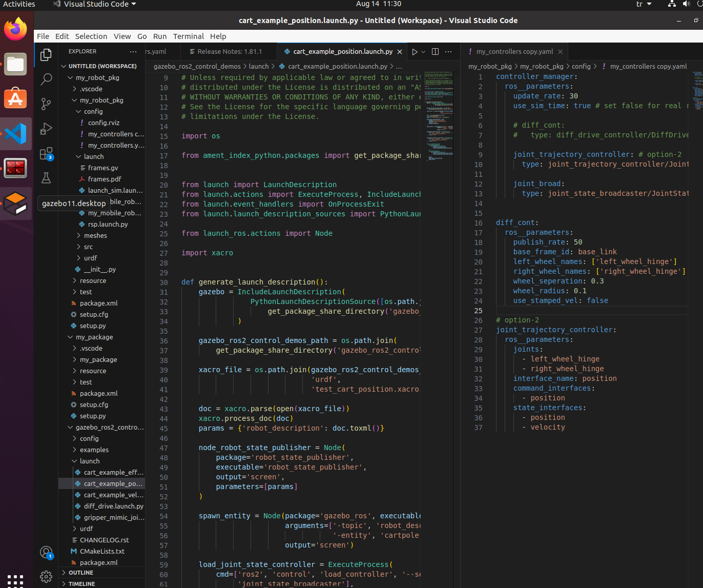Open the Source Control view icon
This screenshot has height=588, width=703.
[46, 104]
